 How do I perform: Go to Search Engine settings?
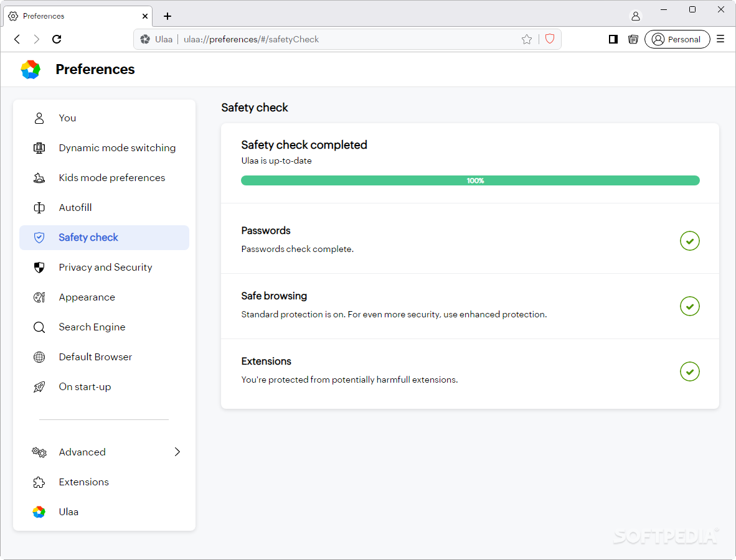point(104,327)
